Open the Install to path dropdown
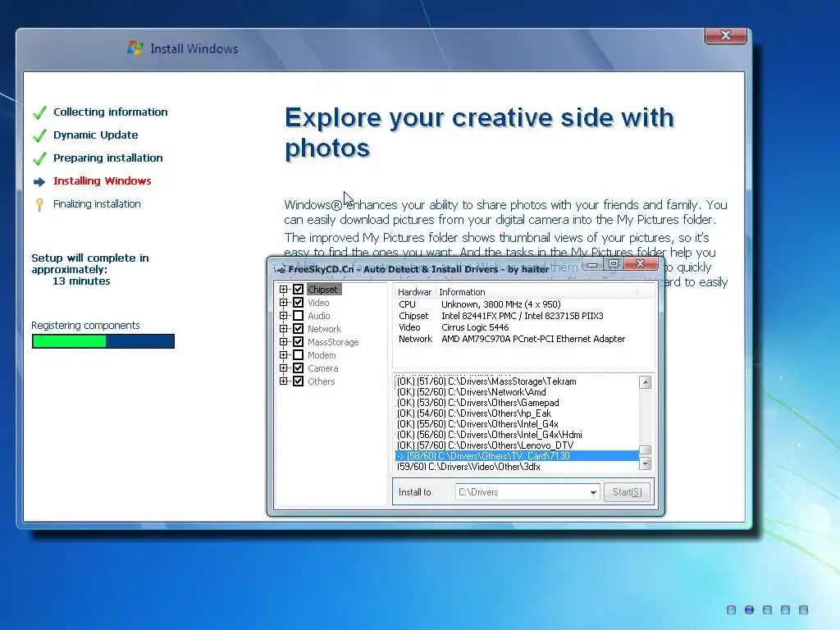Screen dimensions: 840x630 (593, 492)
